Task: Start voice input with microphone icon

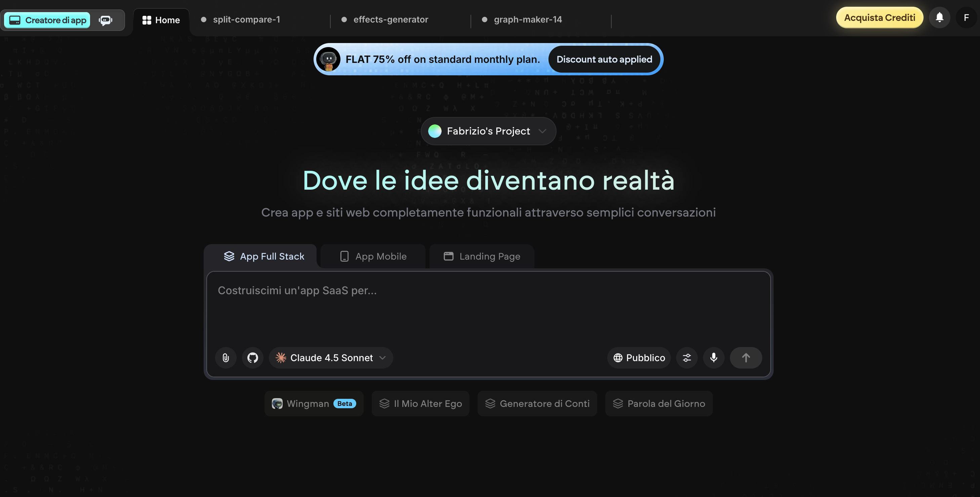Action: click(x=714, y=358)
